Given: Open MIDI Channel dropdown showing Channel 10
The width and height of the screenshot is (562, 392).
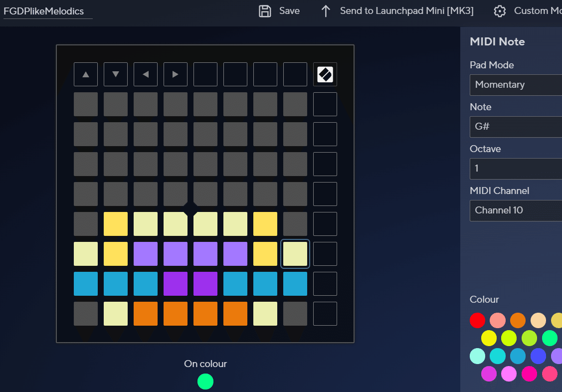Looking at the screenshot, I should [516, 210].
